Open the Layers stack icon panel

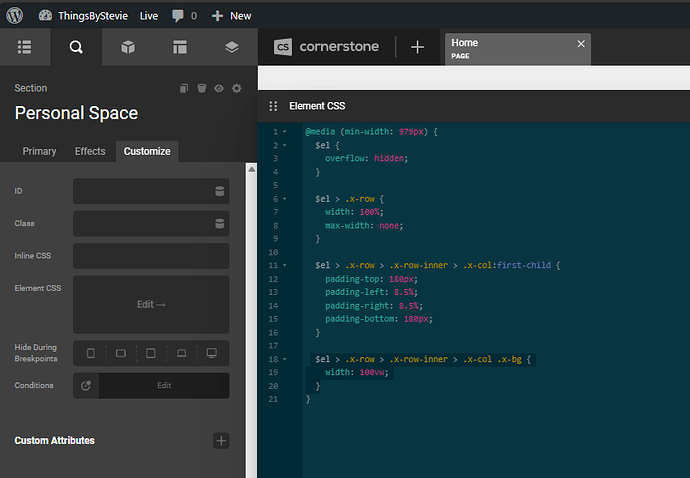[232, 47]
